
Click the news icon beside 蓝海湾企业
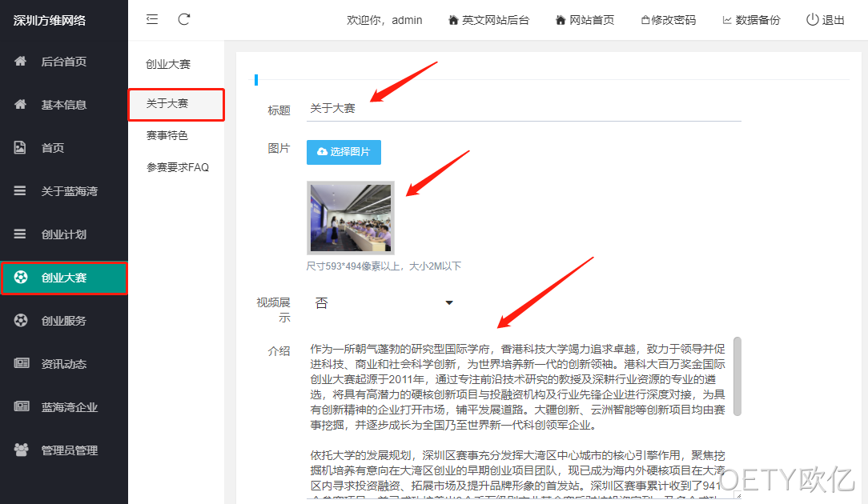(21, 406)
